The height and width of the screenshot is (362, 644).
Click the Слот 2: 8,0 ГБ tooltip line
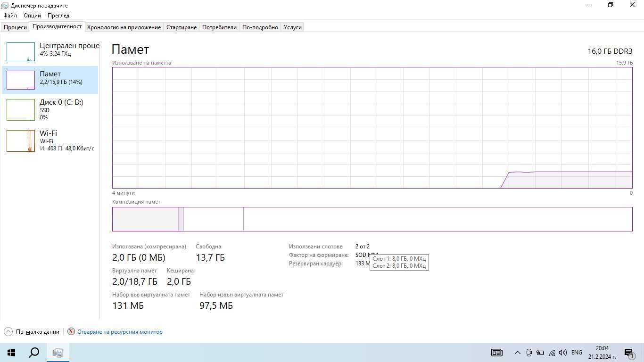[399, 265]
